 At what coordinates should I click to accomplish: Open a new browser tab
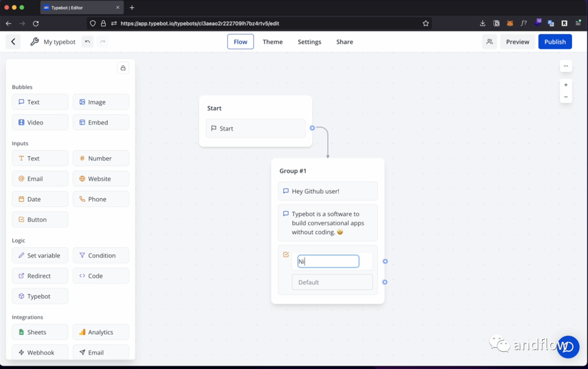coord(132,8)
